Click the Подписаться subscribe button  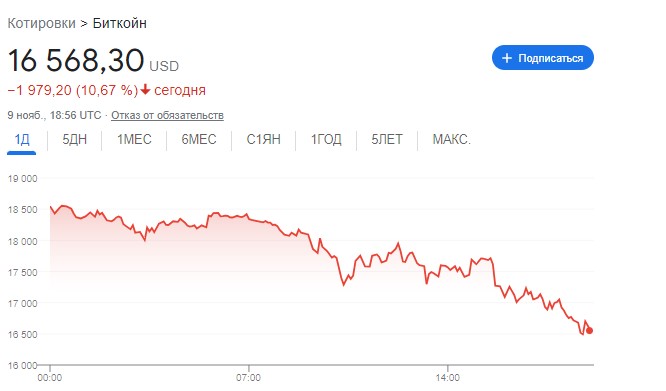point(543,58)
